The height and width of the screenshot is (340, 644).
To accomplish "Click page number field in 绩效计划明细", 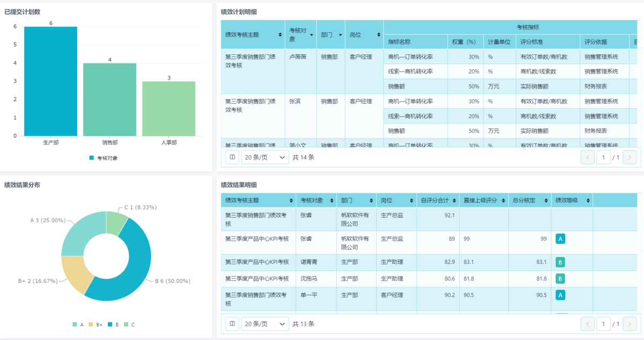I will click(x=603, y=157).
